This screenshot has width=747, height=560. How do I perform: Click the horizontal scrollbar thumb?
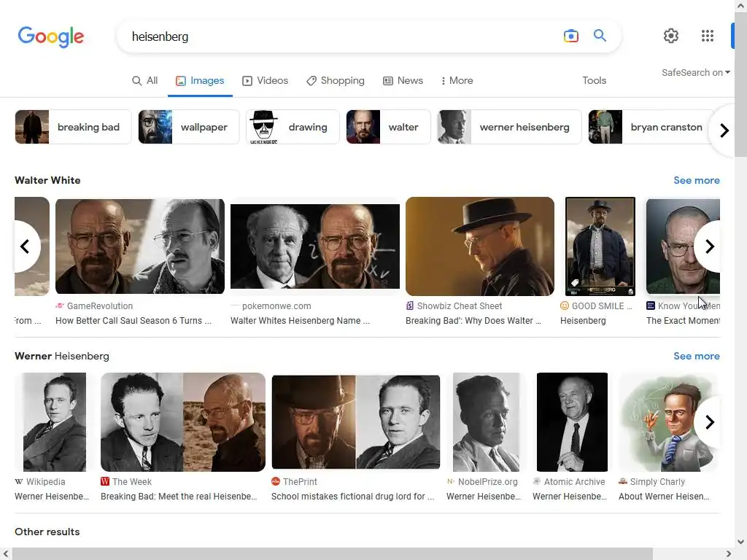[332, 554]
